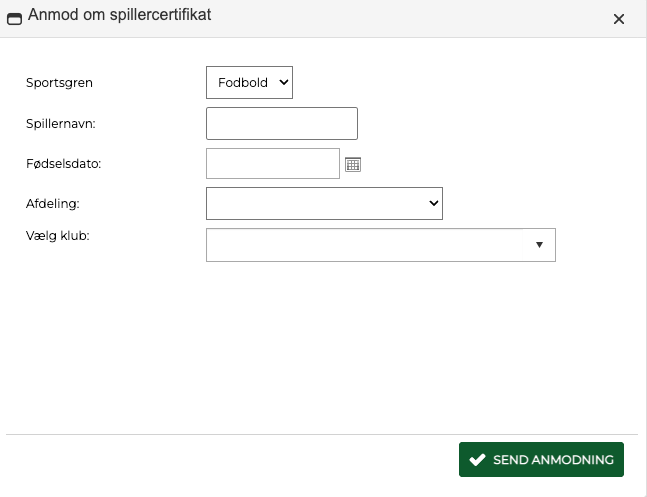Focus the Spillernavn text field
The height and width of the screenshot is (497, 647).
pyautogui.click(x=281, y=123)
